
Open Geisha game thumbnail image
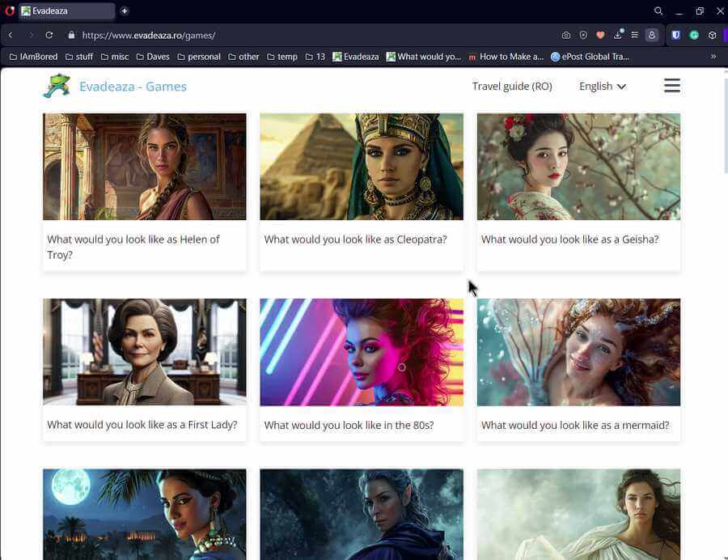point(578,167)
